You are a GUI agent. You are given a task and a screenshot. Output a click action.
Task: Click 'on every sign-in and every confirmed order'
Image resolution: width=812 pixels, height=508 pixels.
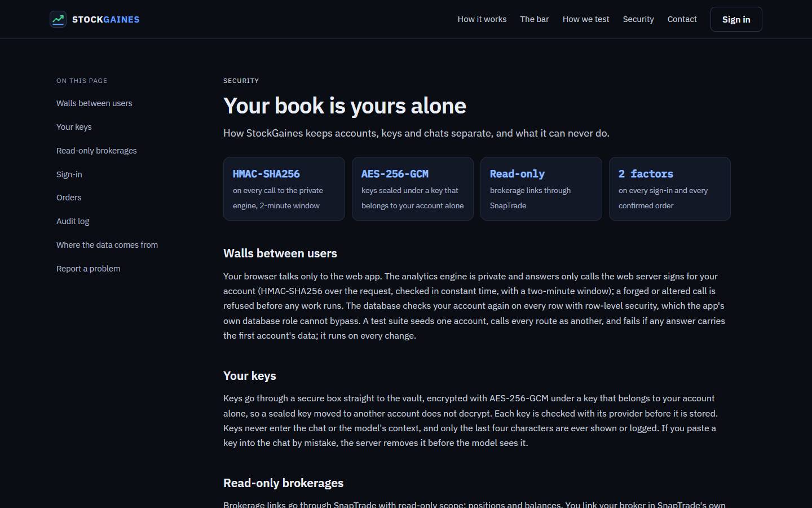663,198
